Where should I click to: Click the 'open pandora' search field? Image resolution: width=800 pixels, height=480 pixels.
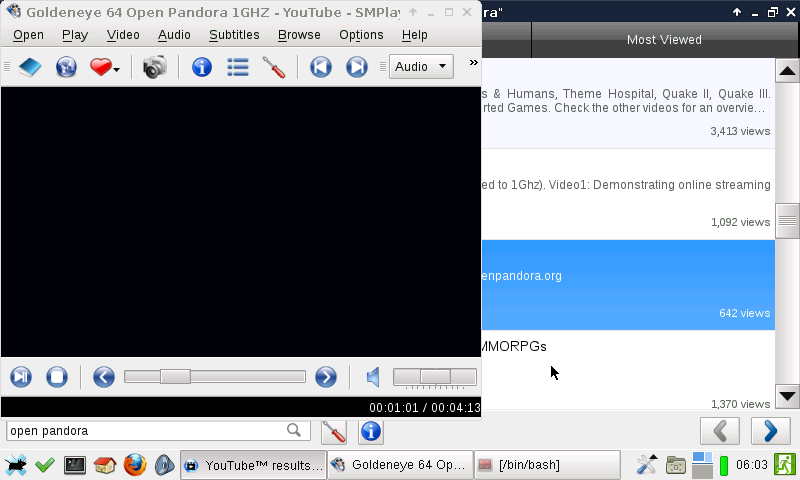tap(145, 431)
